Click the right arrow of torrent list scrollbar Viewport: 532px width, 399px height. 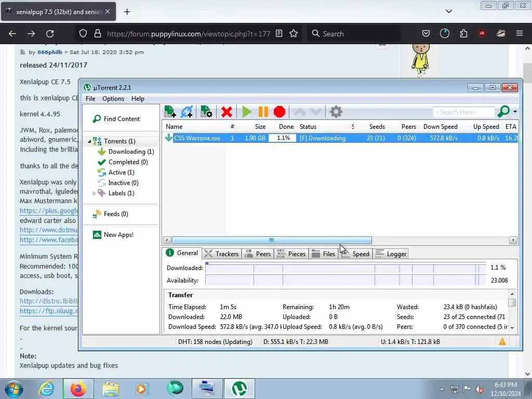513,240
